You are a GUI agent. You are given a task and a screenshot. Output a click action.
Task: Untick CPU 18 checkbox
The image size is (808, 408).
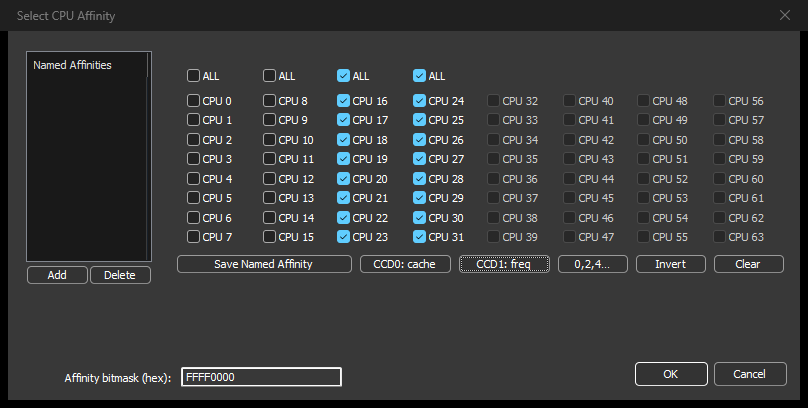click(343, 140)
